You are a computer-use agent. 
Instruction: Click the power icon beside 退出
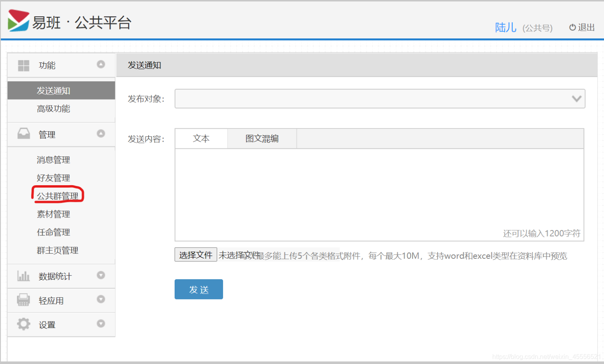[x=572, y=27]
